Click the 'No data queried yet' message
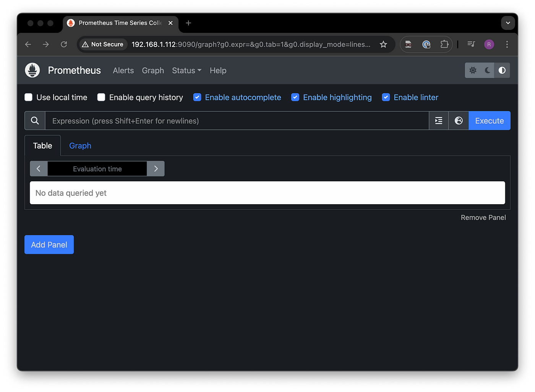Image resolution: width=535 pixels, height=392 pixels. (x=71, y=193)
